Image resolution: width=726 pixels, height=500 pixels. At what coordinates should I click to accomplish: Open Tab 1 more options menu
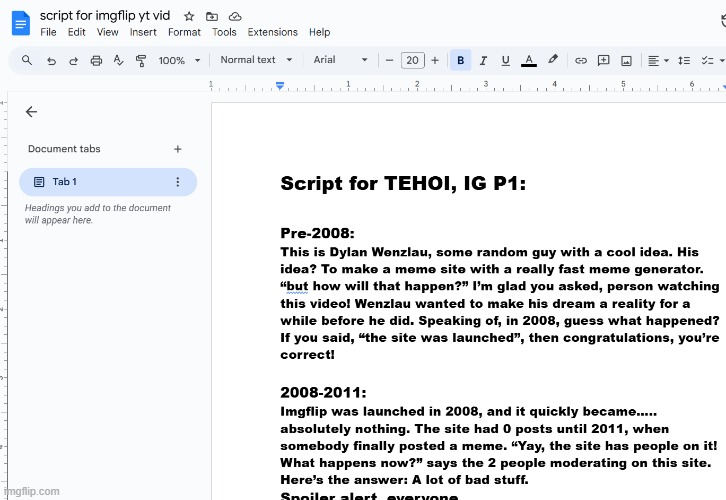[177, 182]
